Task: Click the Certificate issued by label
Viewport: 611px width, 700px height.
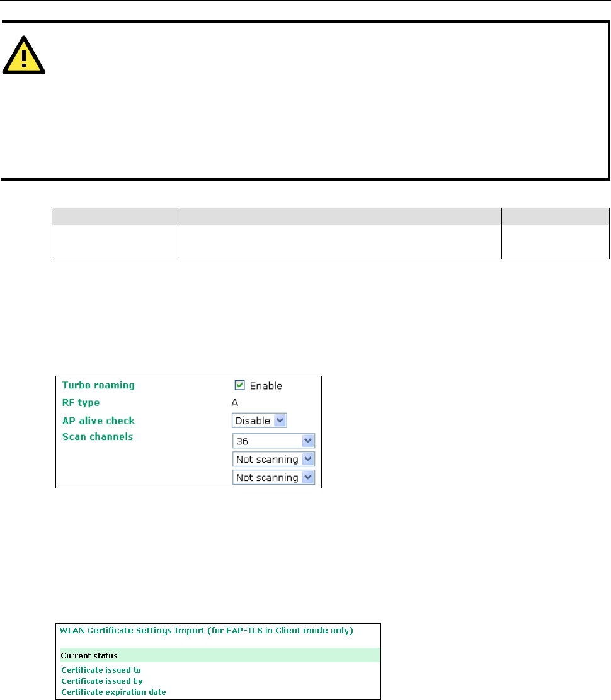Action: 102,681
